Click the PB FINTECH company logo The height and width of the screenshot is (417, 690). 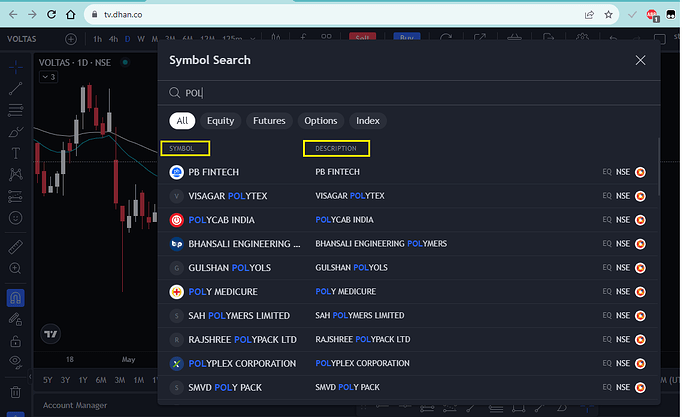click(x=176, y=172)
